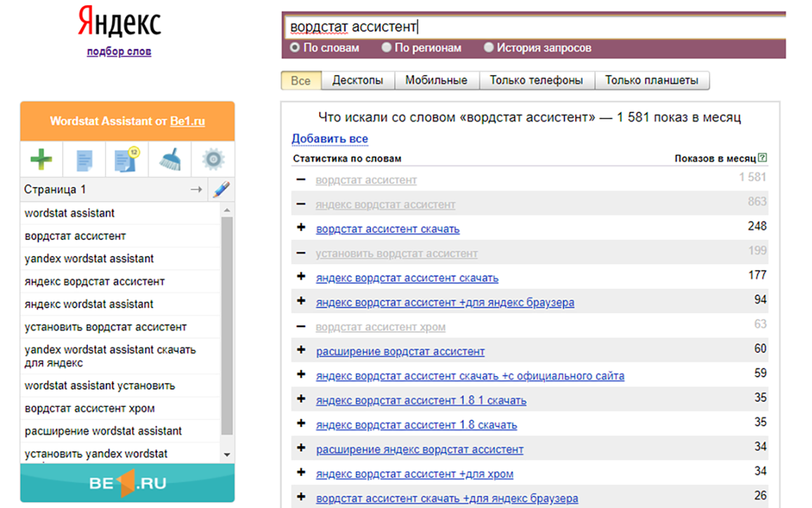Select the По словам option
812x508 pixels.
pyautogui.click(x=296, y=47)
